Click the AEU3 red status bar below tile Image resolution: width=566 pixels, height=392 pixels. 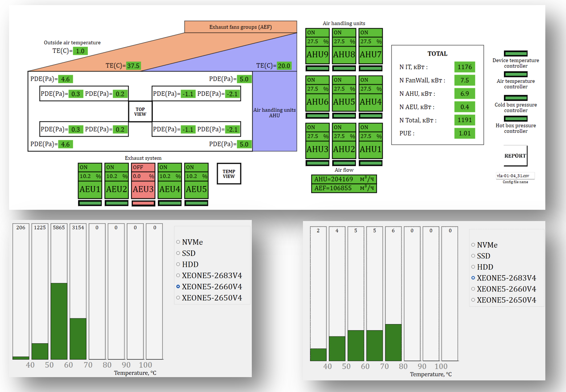coord(143,204)
